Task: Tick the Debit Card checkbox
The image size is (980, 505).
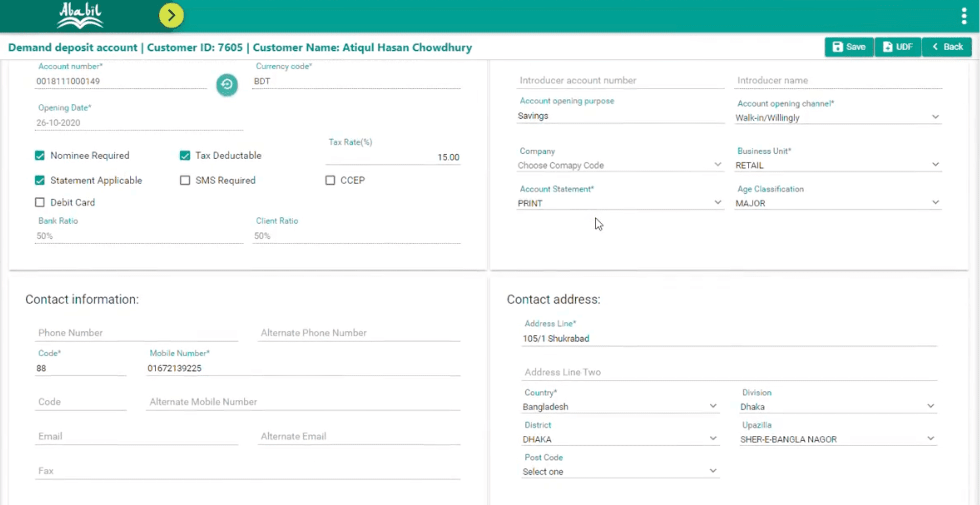Action: coord(39,202)
